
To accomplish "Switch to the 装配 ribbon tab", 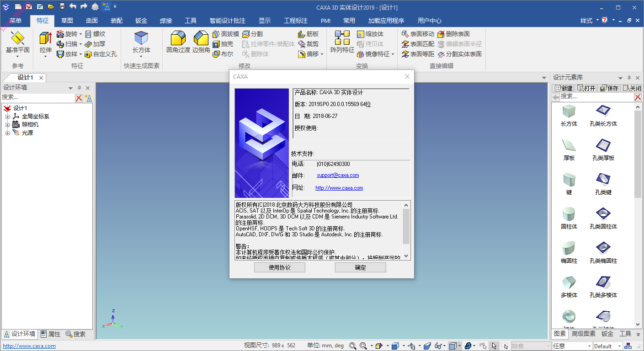I will point(117,21).
